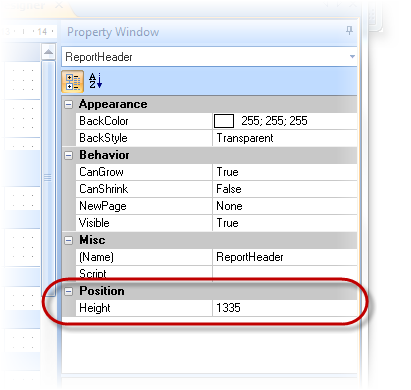Select the (Name) property label

pyautogui.click(x=96, y=257)
